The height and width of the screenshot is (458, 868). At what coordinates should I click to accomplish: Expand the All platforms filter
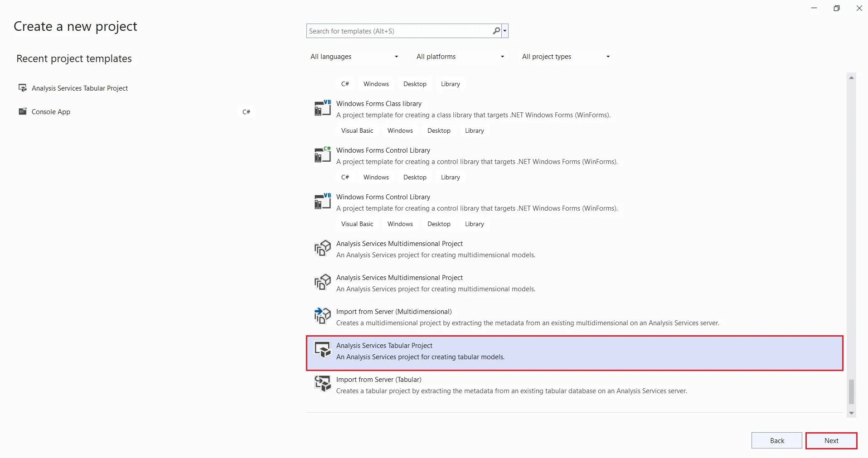(460, 57)
